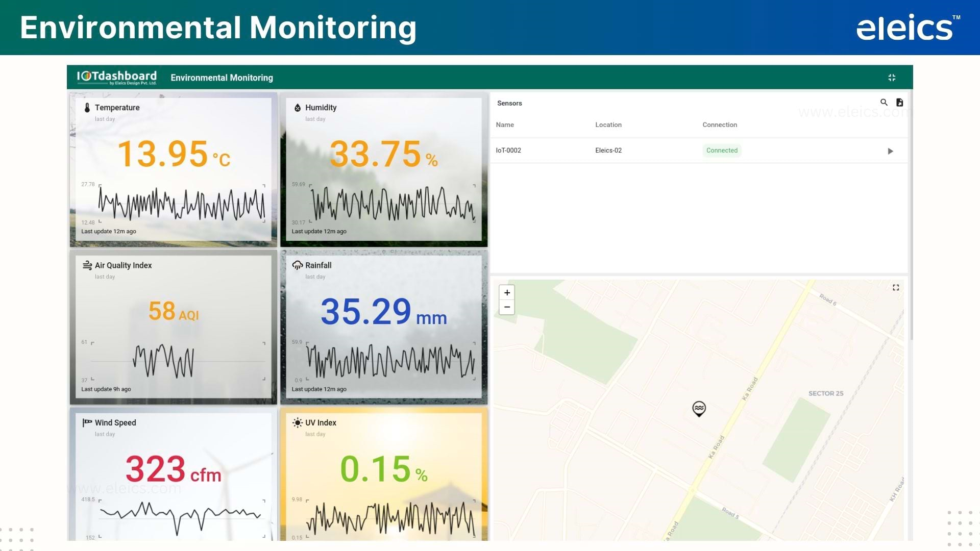Click the Temperature thermometer icon
The width and height of the screenshot is (980, 551).
coord(87,108)
